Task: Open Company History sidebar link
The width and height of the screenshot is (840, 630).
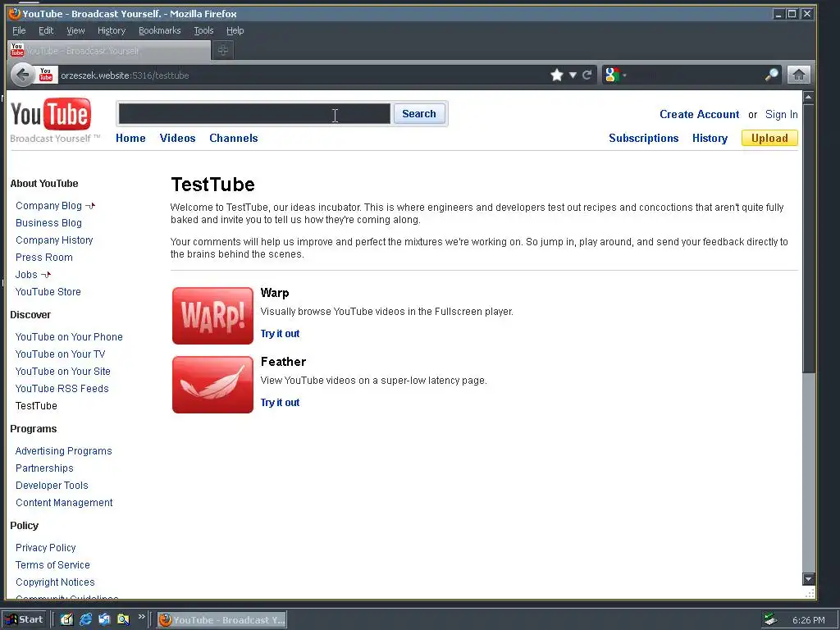Action: click(54, 240)
